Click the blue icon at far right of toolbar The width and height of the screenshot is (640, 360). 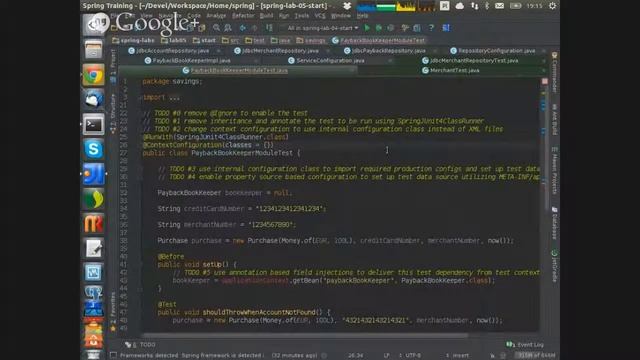(446, 28)
